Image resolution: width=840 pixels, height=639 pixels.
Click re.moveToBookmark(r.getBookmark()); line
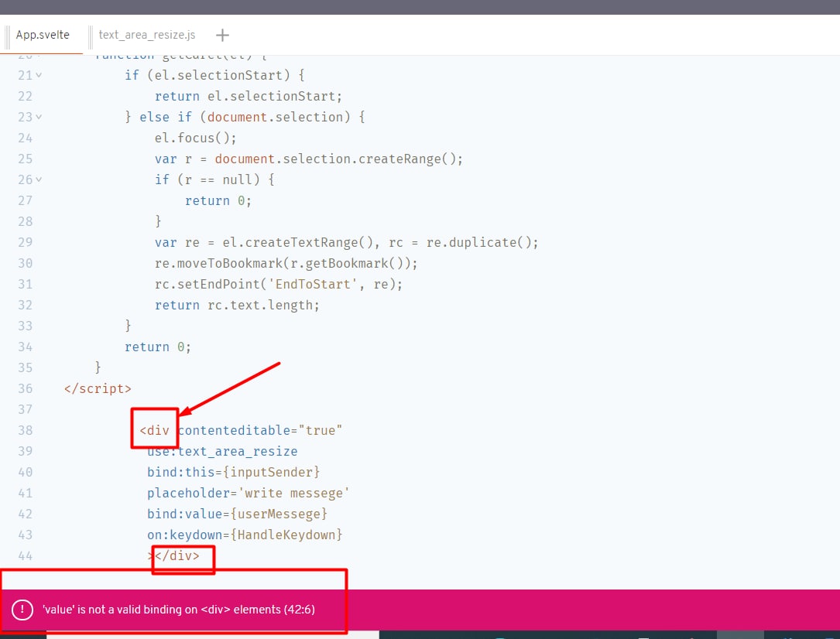pos(286,263)
